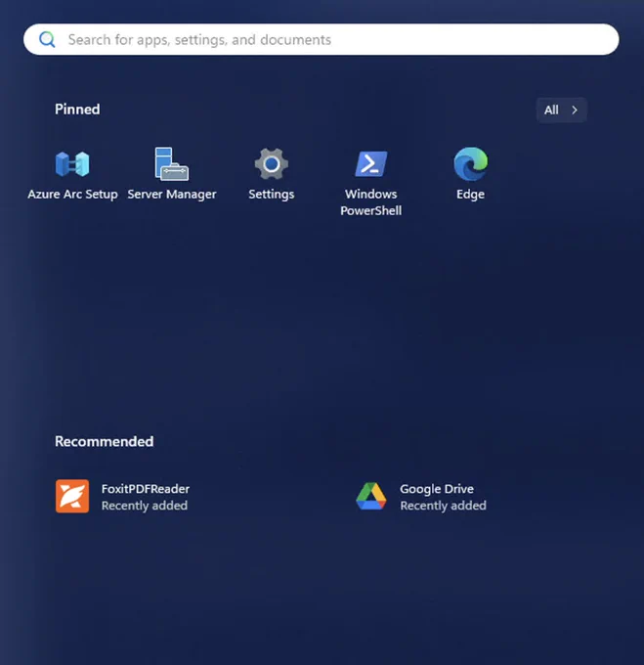
Task: Launch Server Manager from the pinned apps
Action: 172,163
